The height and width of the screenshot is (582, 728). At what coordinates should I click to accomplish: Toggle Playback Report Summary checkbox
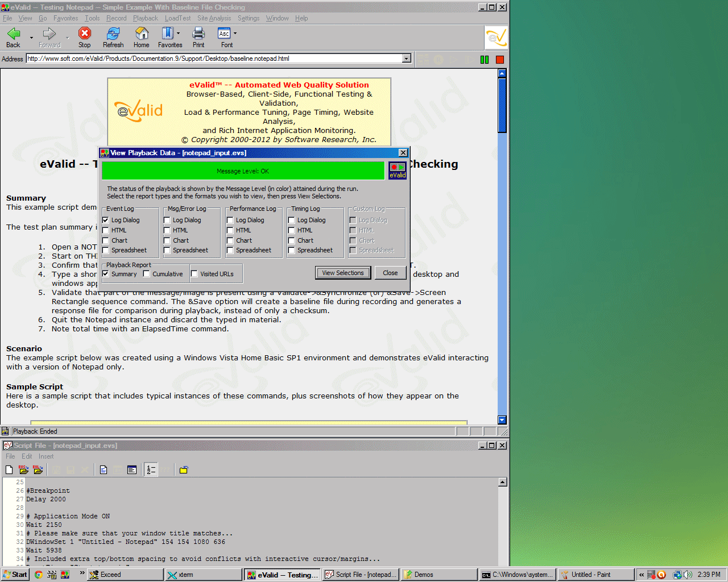pyautogui.click(x=106, y=274)
